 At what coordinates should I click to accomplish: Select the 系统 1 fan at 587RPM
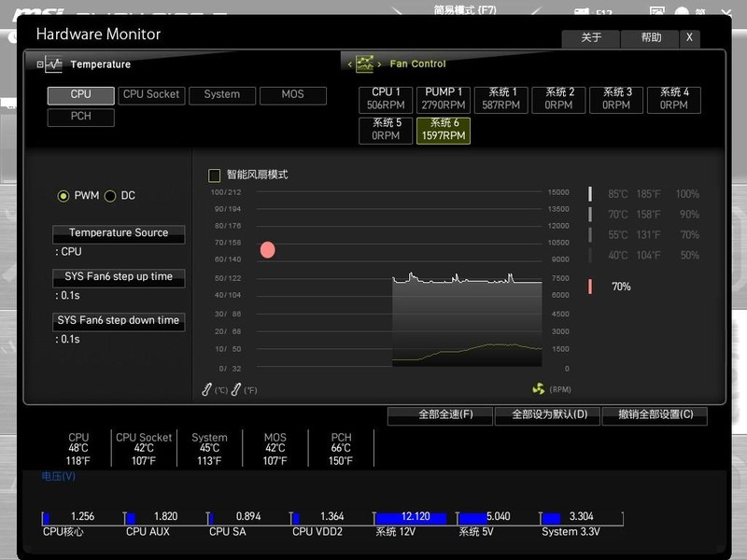pos(501,99)
